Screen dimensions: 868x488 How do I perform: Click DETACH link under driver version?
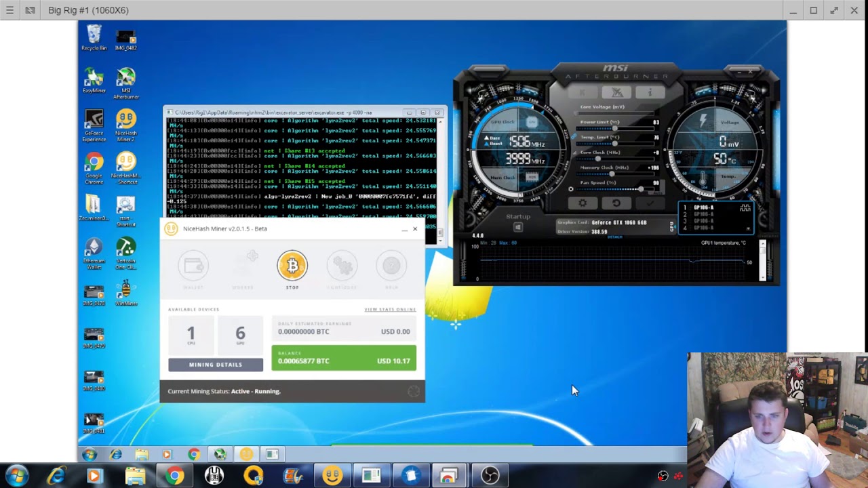click(x=614, y=237)
